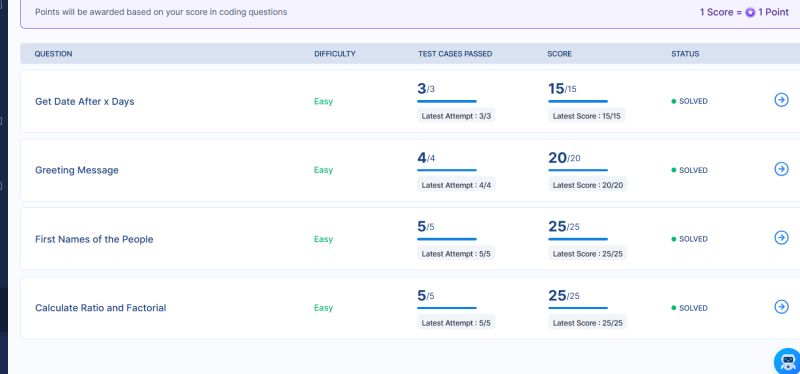Open Calculate Ratio and Factorial question

[101, 308]
